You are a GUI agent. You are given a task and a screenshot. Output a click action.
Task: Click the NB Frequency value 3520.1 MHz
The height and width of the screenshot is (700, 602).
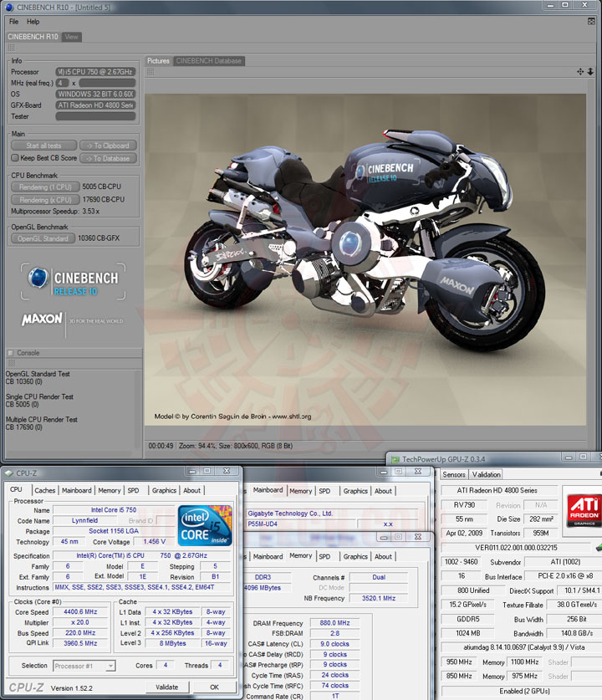point(379,598)
